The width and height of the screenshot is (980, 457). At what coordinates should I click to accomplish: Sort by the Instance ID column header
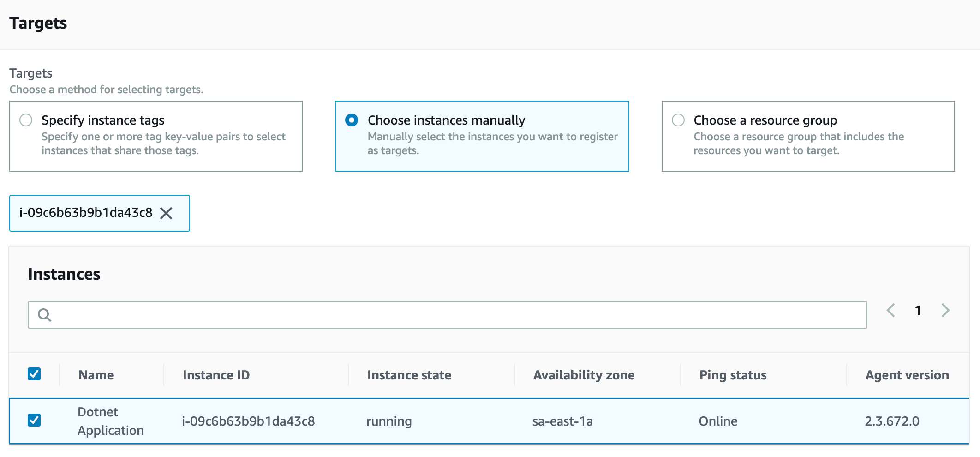pos(216,375)
